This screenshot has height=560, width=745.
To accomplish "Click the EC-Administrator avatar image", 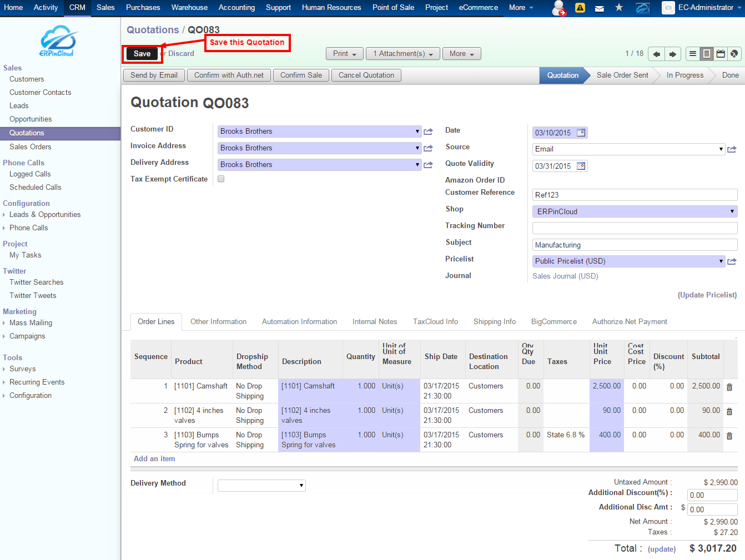I will coord(668,8).
